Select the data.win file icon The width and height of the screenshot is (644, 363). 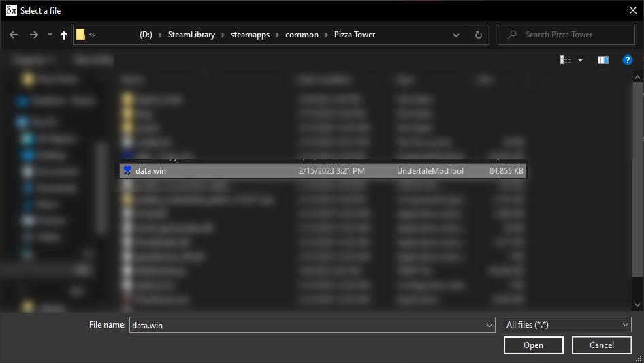[127, 171]
